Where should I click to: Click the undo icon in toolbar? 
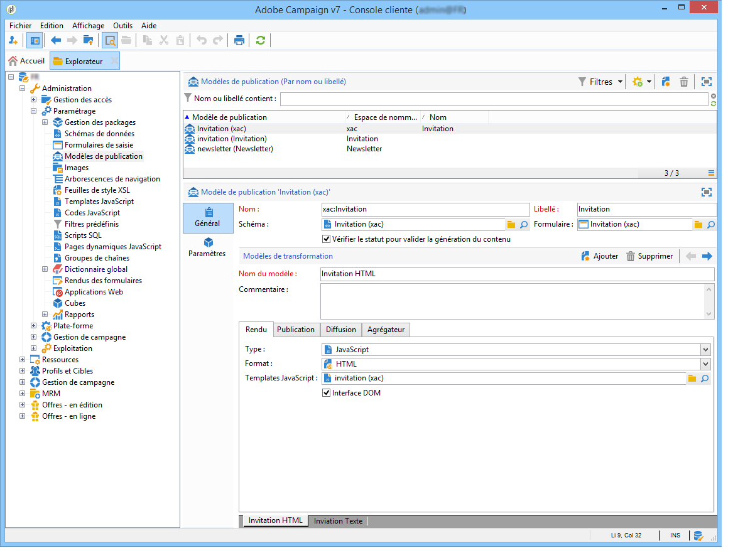(x=202, y=41)
